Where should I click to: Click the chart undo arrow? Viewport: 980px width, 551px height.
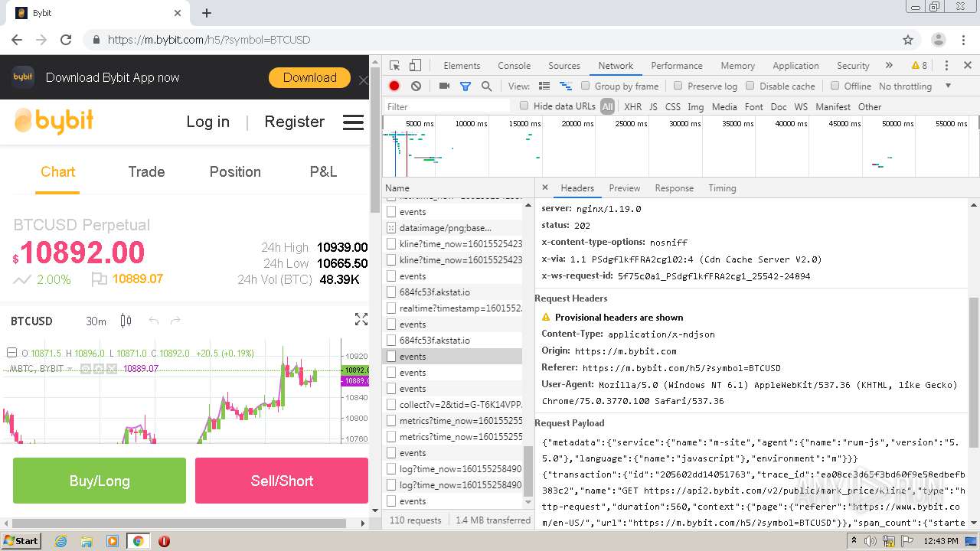(x=154, y=321)
